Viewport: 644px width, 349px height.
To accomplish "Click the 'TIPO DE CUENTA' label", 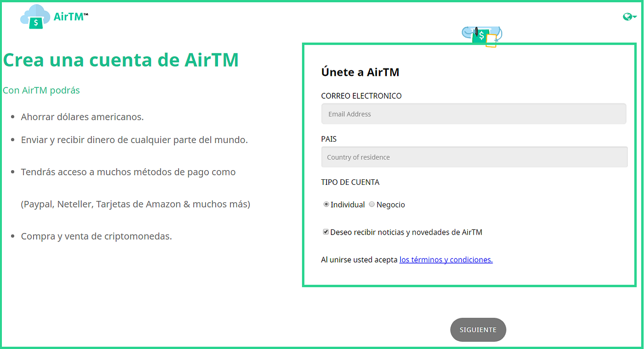I will pyautogui.click(x=350, y=182).
